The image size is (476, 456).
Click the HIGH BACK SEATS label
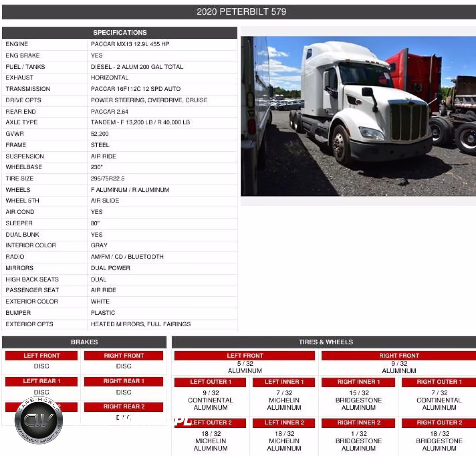32,280
